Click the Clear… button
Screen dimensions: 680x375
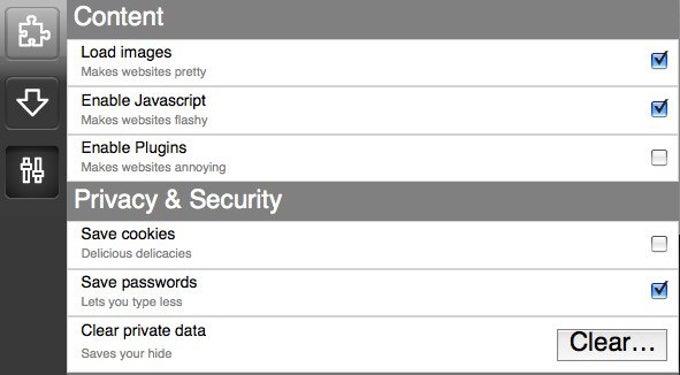pos(612,345)
